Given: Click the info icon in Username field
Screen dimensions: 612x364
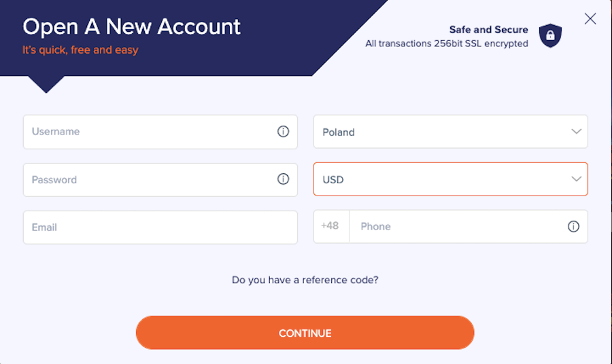Looking at the screenshot, I should 283,131.
